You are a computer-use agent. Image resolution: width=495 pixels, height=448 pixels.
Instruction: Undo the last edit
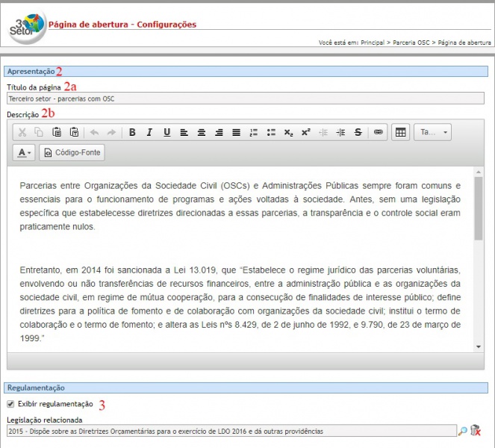94,132
